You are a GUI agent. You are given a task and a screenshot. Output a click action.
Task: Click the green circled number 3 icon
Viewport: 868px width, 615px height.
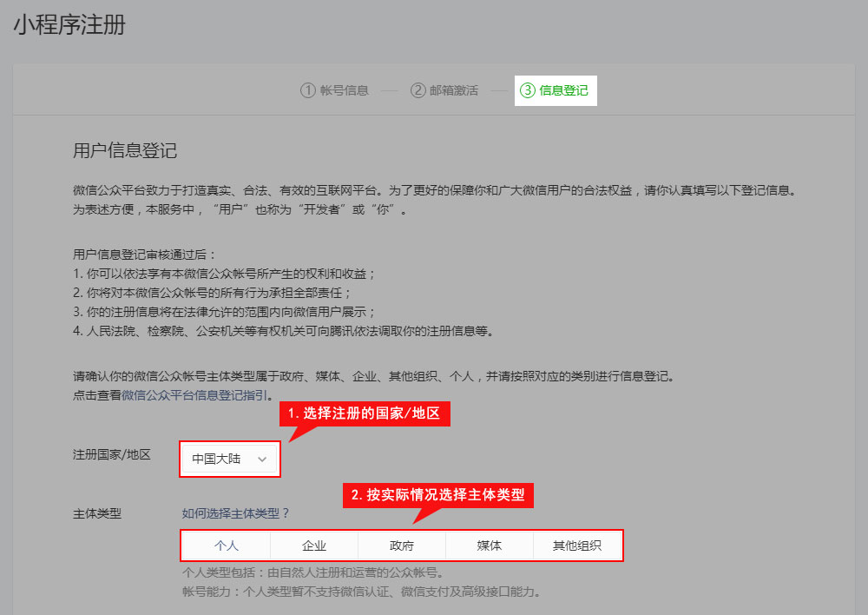click(x=527, y=90)
